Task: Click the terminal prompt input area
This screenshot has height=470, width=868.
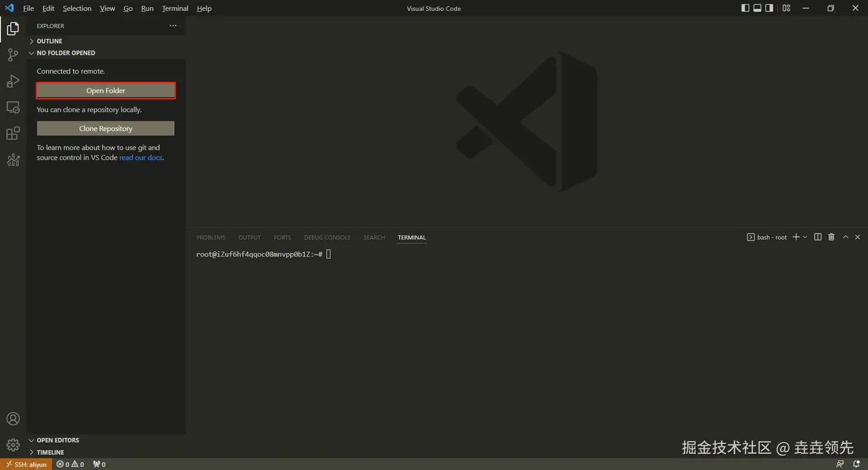Action: point(329,254)
